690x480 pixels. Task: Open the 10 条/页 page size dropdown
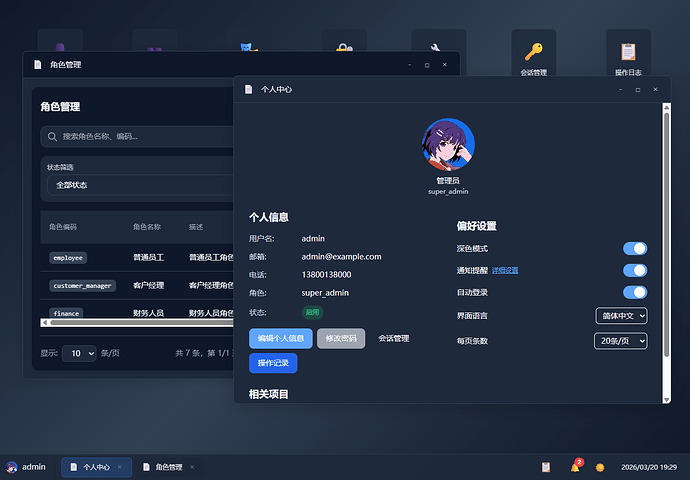(79, 353)
